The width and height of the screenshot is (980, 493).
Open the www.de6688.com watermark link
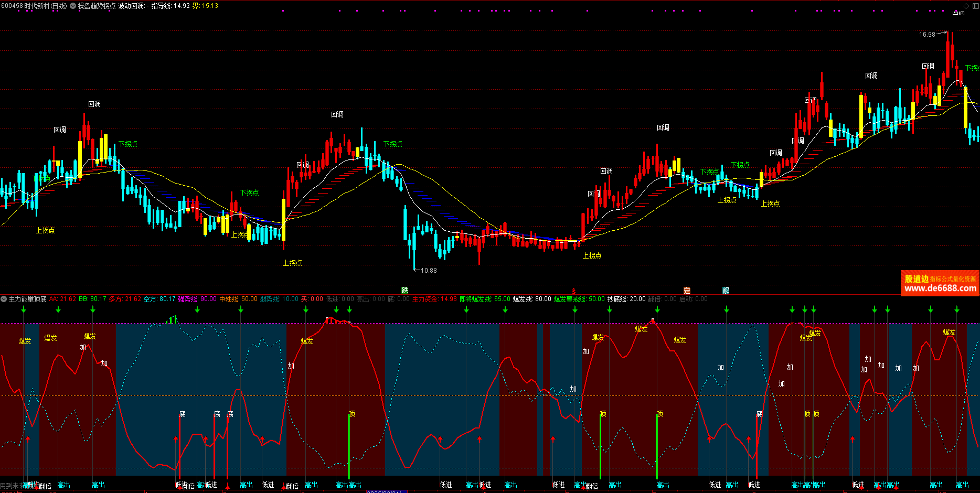[x=940, y=288]
